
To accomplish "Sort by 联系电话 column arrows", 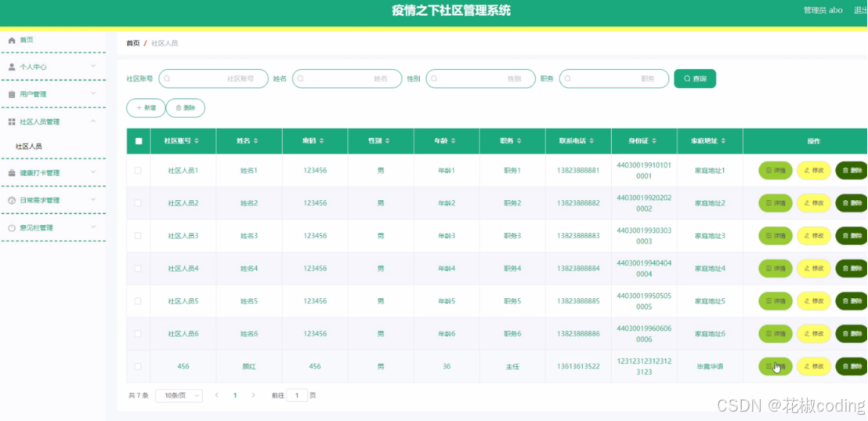I will 591,141.
